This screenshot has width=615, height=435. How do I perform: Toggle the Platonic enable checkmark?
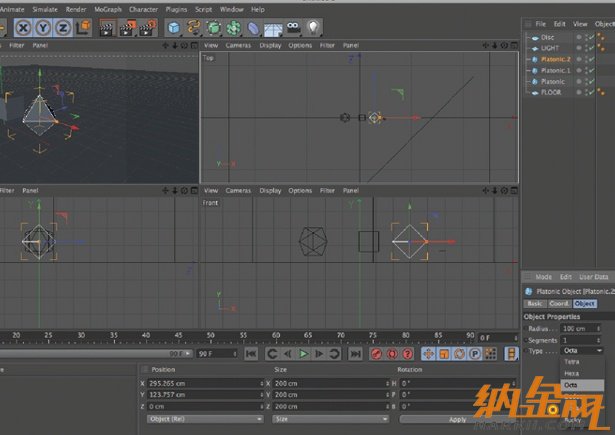591,81
